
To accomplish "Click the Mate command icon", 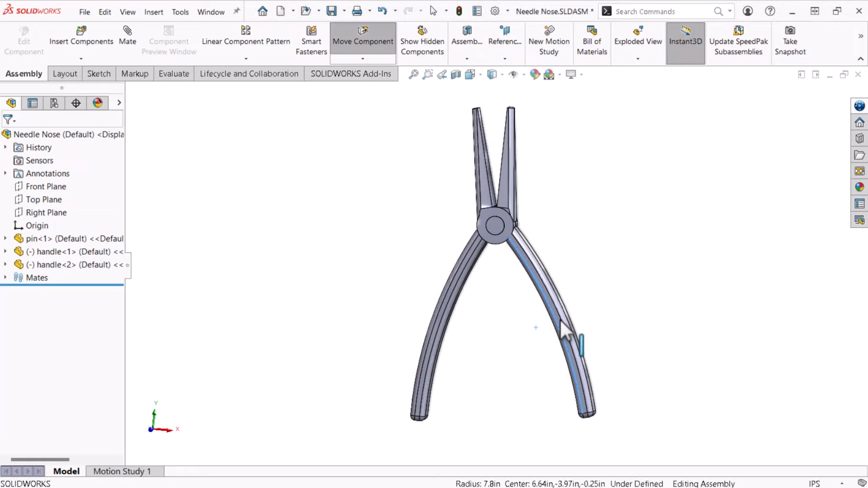I will click(128, 35).
